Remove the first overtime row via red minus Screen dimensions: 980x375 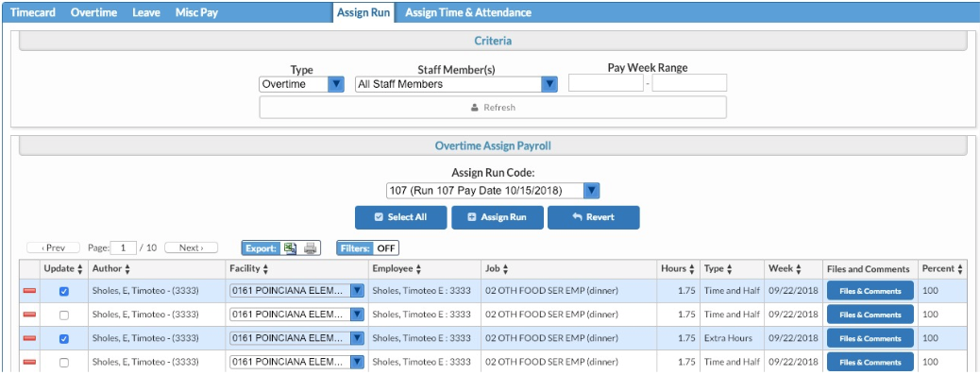[29, 291]
